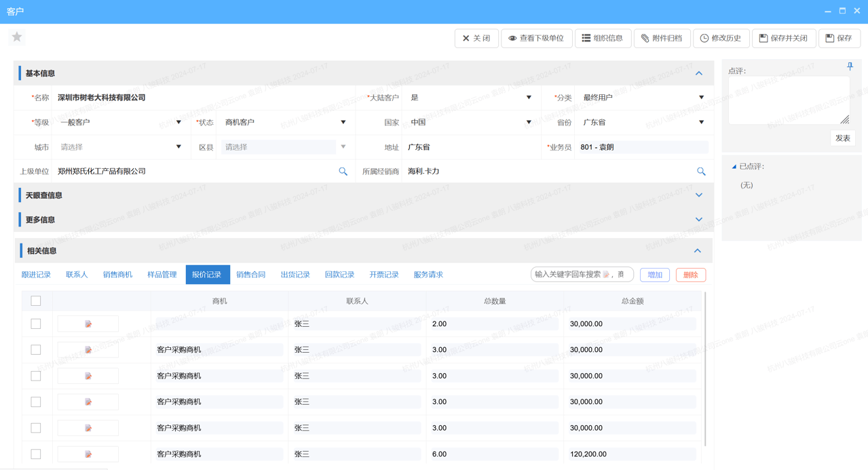The height and width of the screenshot is (470, 868).
Task: Open the 等级 dropdown
Action: pos(119,123)
